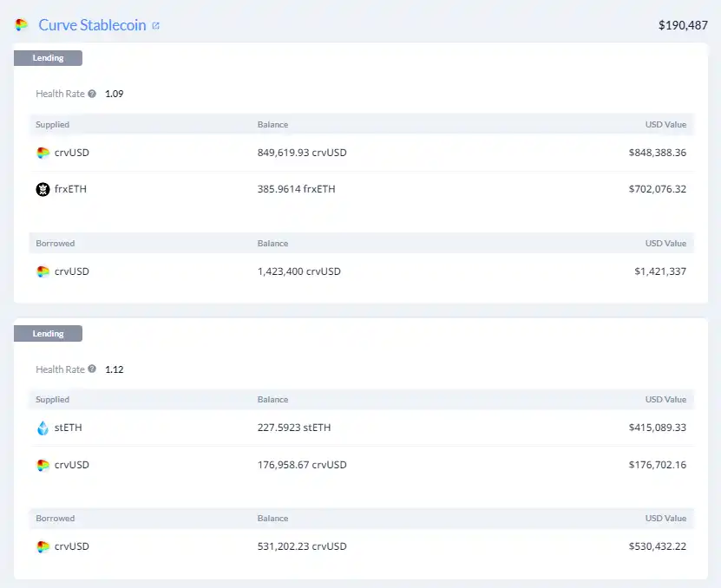Select the second Lending tag above Health Rate 1.12

[x=48, y=333]
